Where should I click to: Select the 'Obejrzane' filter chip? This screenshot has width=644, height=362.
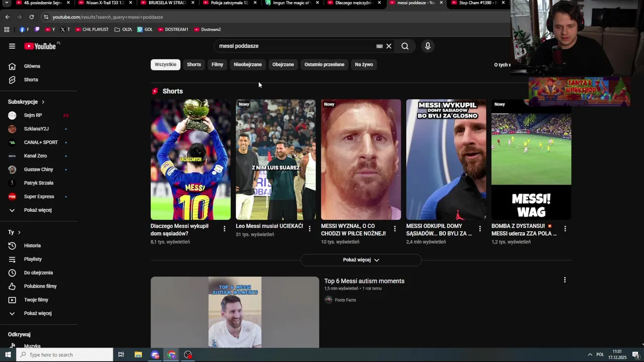(283, 64)
